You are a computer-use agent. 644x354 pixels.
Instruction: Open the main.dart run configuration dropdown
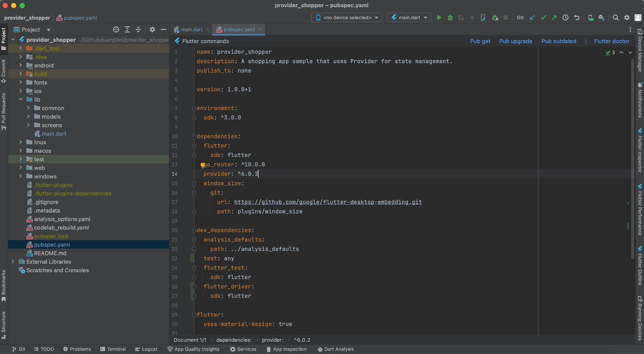(x=409, y=18)
